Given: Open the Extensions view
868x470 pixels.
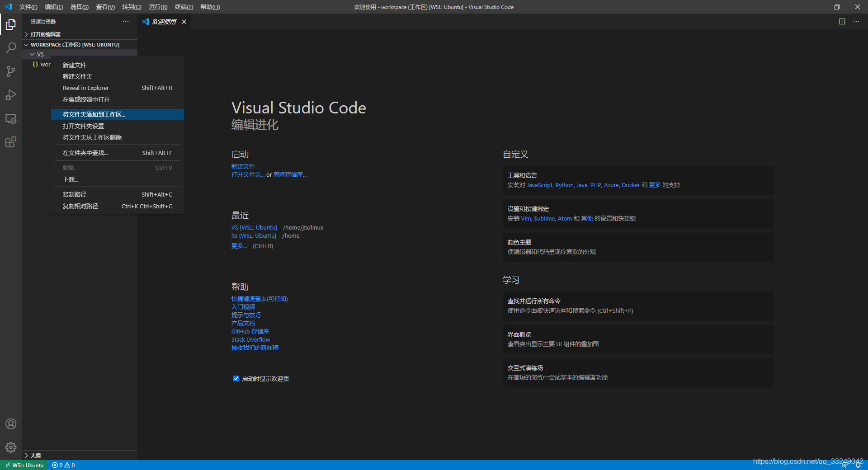Looking at the screenshot, I should pyautogui.click(x=11, y=142).
